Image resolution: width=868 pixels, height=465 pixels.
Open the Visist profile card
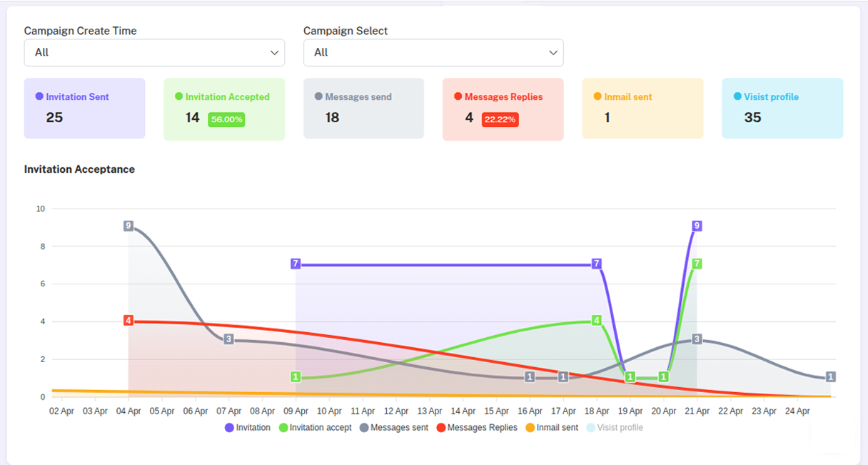pos(782,109)
